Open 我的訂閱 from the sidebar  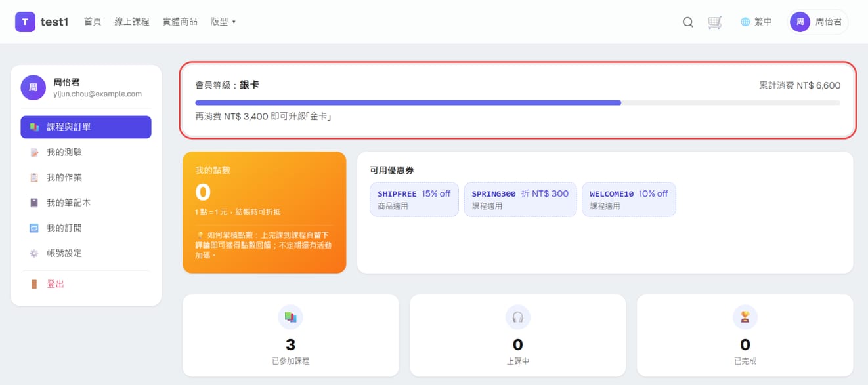(x=86, y=228)
